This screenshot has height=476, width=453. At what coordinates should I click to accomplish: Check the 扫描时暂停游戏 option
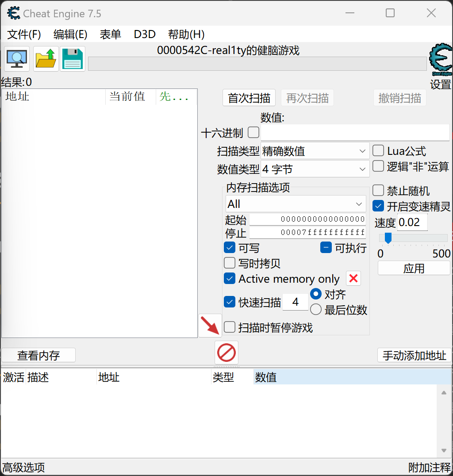230,327
